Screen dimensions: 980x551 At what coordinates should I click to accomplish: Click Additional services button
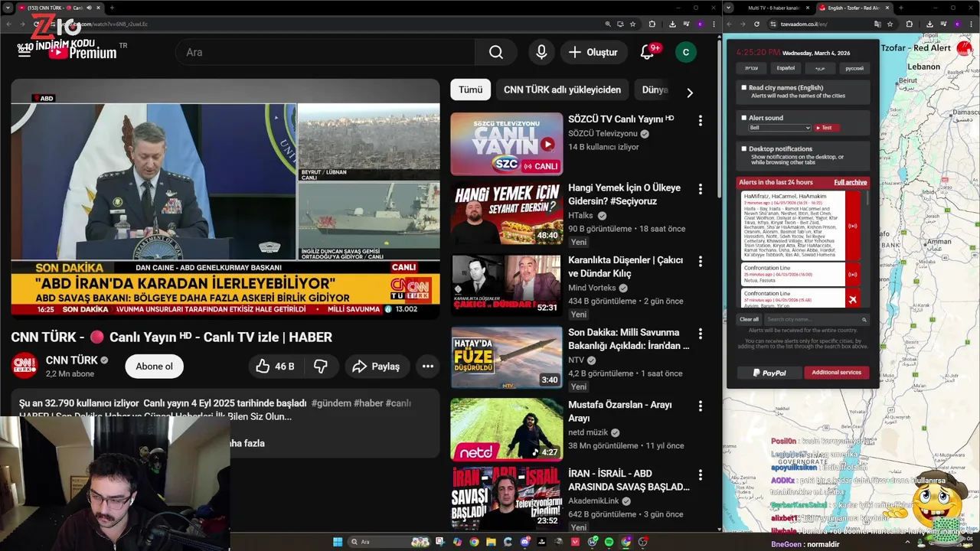836,373
